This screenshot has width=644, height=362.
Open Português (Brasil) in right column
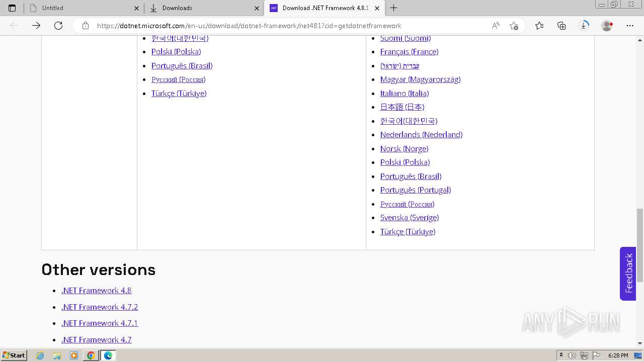pos(411,176)
